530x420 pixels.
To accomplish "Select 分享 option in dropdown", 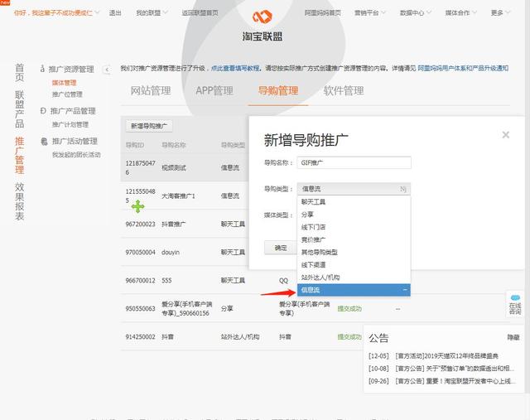I will (x=354, y=215).
